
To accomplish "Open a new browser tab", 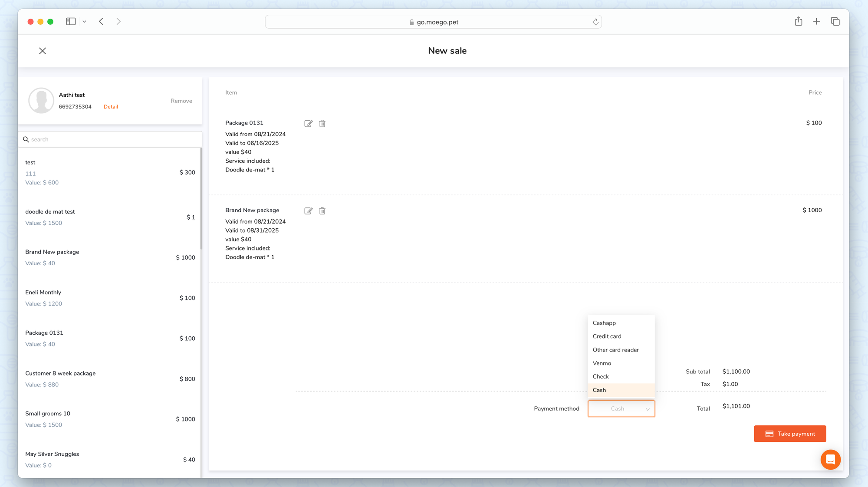I will 816,22.
